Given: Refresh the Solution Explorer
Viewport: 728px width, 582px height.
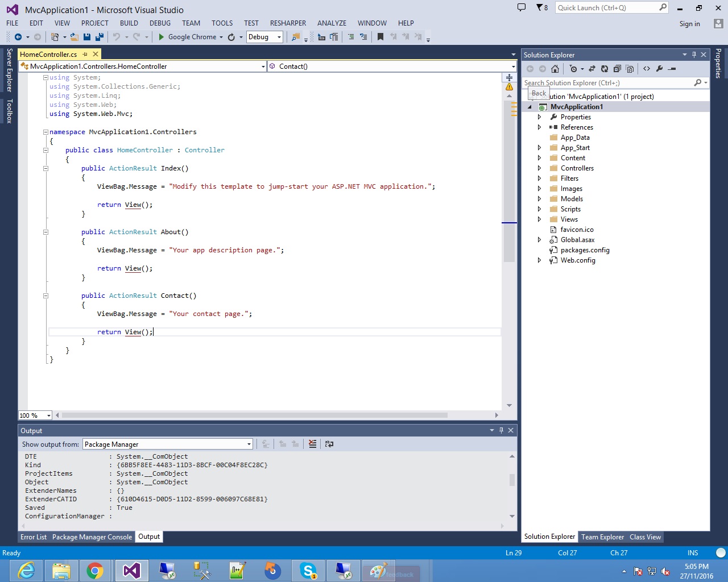Looking at the screenshot, I should point(605,69).
